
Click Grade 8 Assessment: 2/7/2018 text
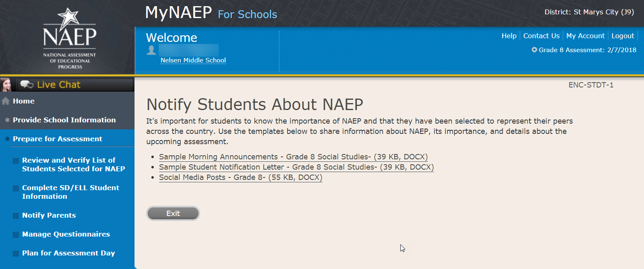pyautogui.click(x=587, y=50)
